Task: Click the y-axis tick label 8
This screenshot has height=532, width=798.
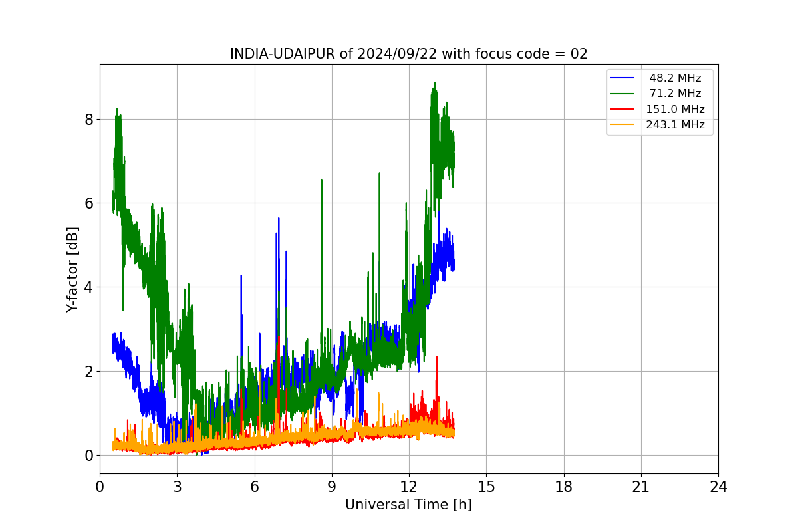Action: pos(88,119)
